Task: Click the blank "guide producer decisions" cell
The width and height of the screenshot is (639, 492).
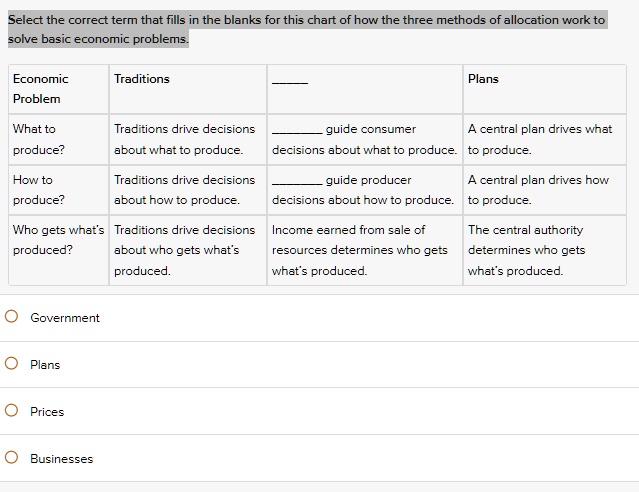Action: pyautogui.click(x=364, y=190)
